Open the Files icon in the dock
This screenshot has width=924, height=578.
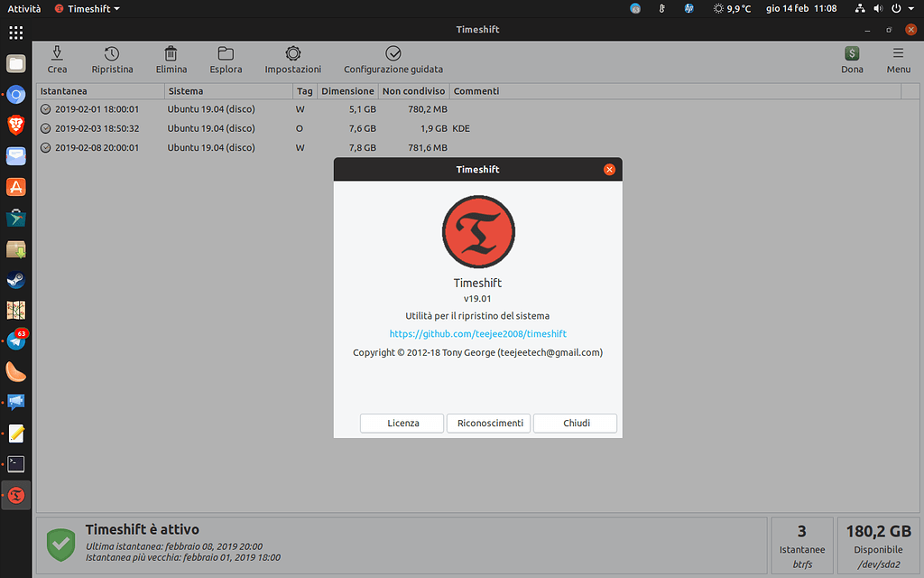(x=14, y=64)
